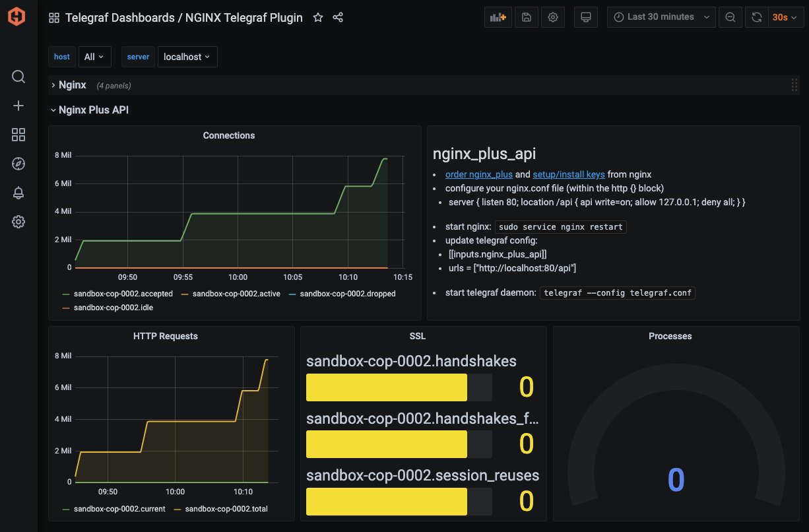The height and width of the screenshot is (532, 809).
Task: Open dashboard settings gear in toolbar
Action: (553, 17)
